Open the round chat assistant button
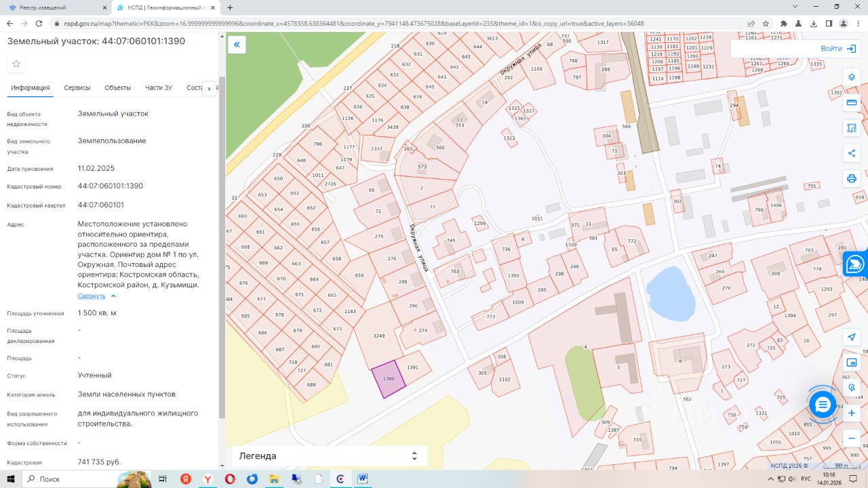The width and height of the screenshot is (868, 488). pyautogui.click(x=823, y=405)
